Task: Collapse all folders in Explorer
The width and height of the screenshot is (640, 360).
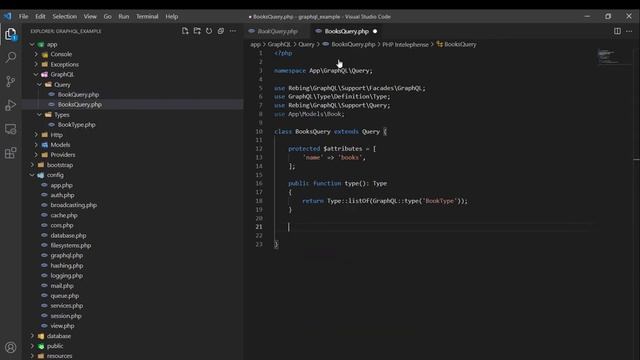Action: click(221, 31)
